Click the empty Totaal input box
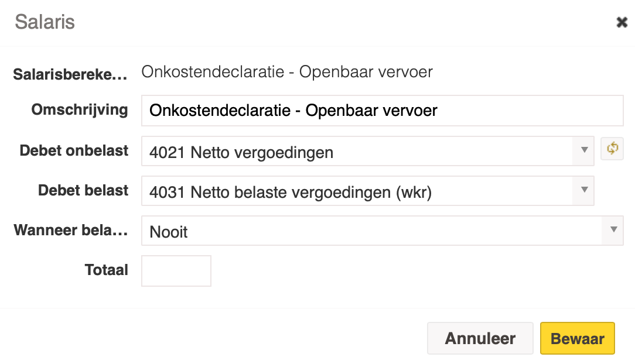 [x=176, y=271]
